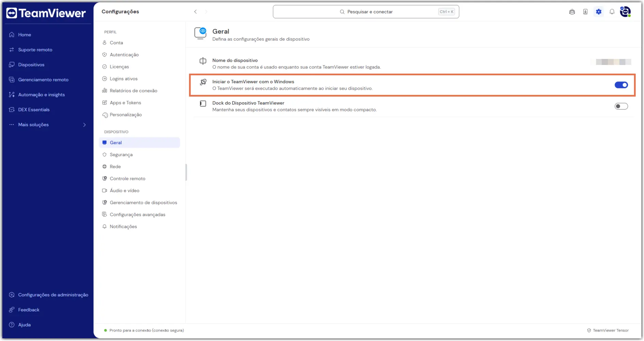Click Feedback icon in sidebar
This screenshot has height=341, width=644.
coord(12,310)
